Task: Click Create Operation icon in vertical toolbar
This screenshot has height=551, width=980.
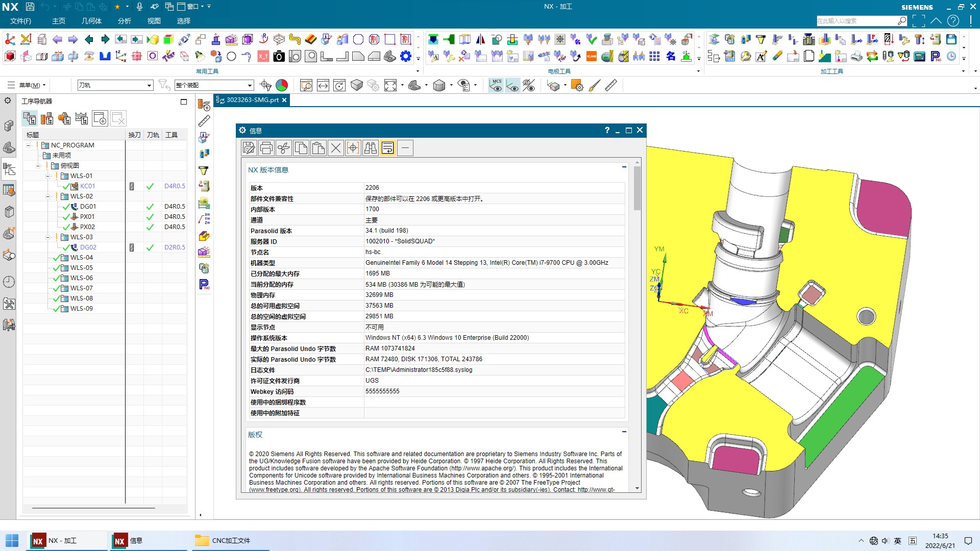Action: (x=204, y=105)
